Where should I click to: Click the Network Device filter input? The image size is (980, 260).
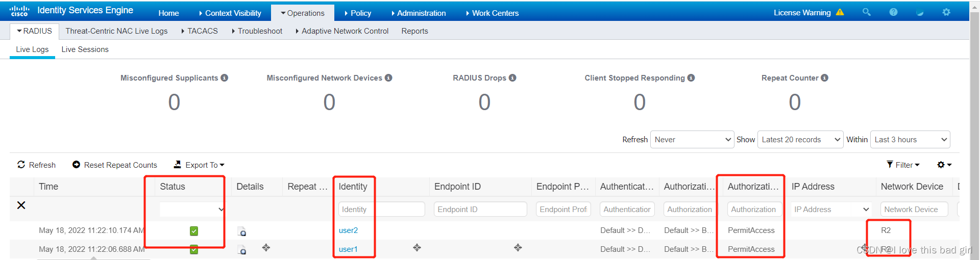[x=914, y=209]
